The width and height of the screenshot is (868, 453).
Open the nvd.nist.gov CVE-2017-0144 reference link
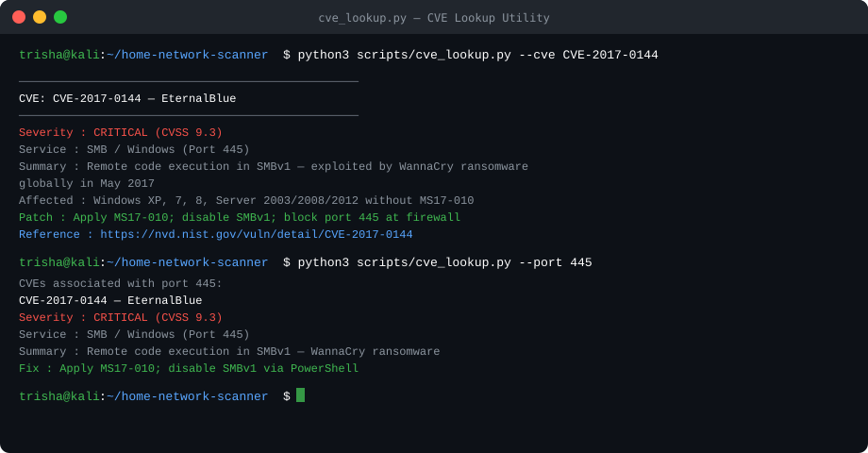click(257, 234)
